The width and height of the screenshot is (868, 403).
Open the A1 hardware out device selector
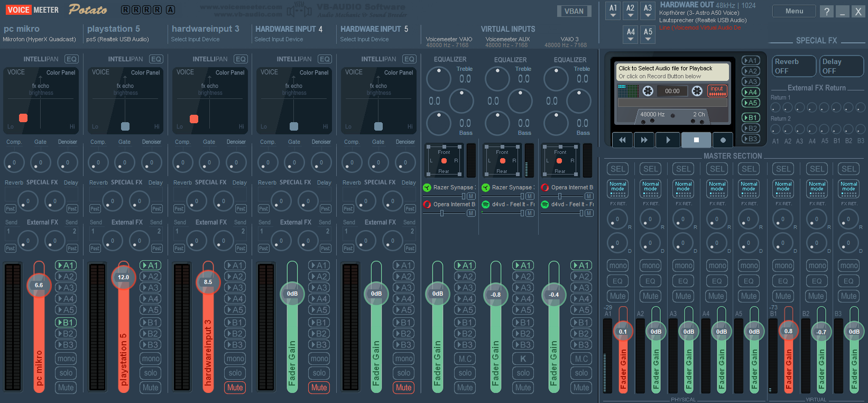click(x=613, y=11)
